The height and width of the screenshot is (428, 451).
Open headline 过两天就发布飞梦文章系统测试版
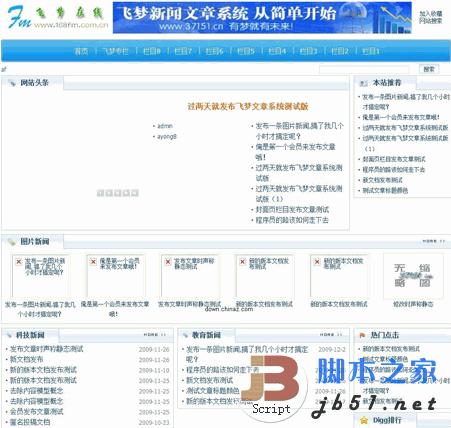(248, 106)
